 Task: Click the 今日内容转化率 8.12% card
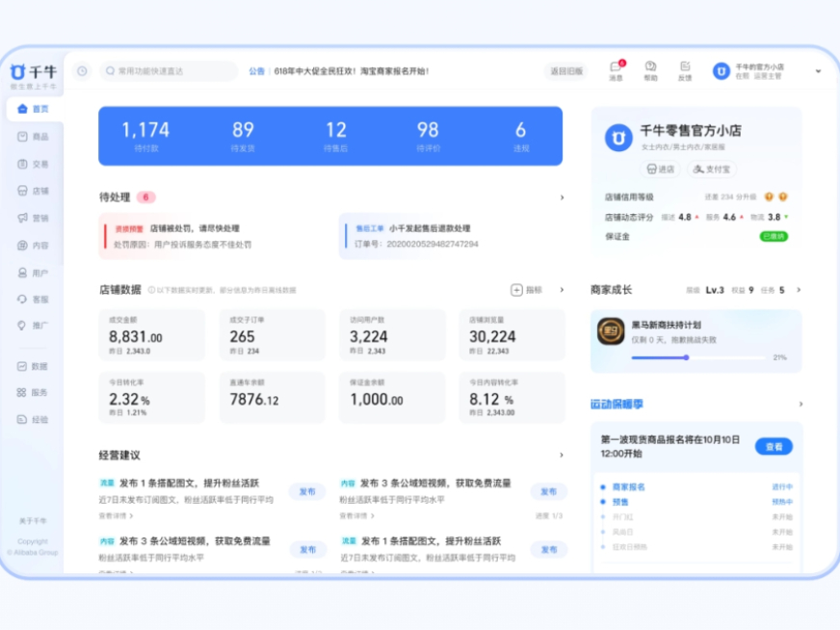coord(512,398)
